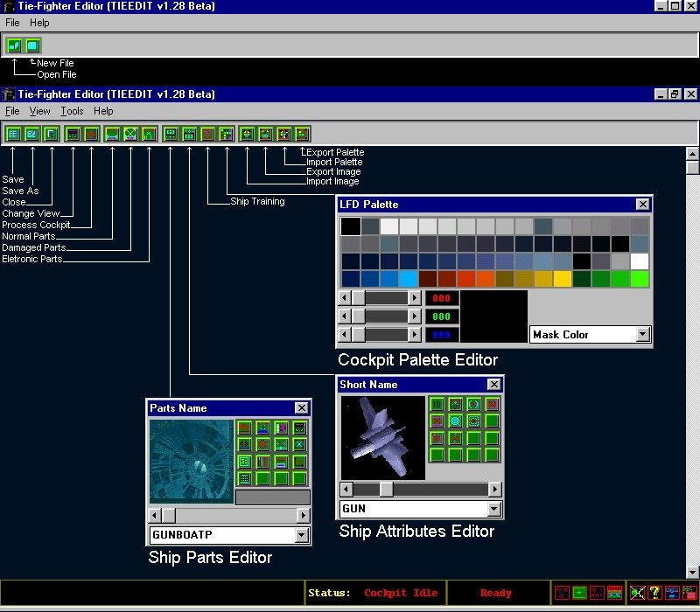Click the New File icon in top window

tap(14, 45)
